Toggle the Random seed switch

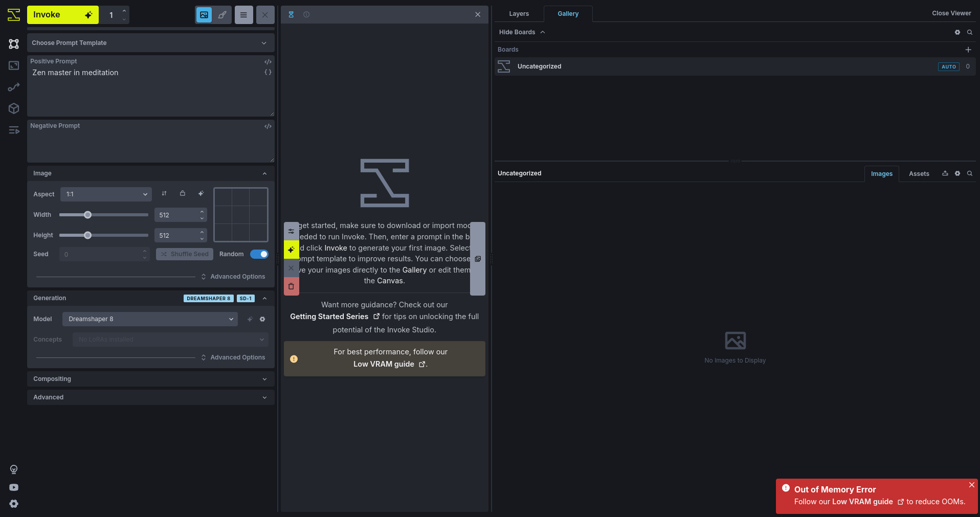pyautogui.click(x=259, y=254)
